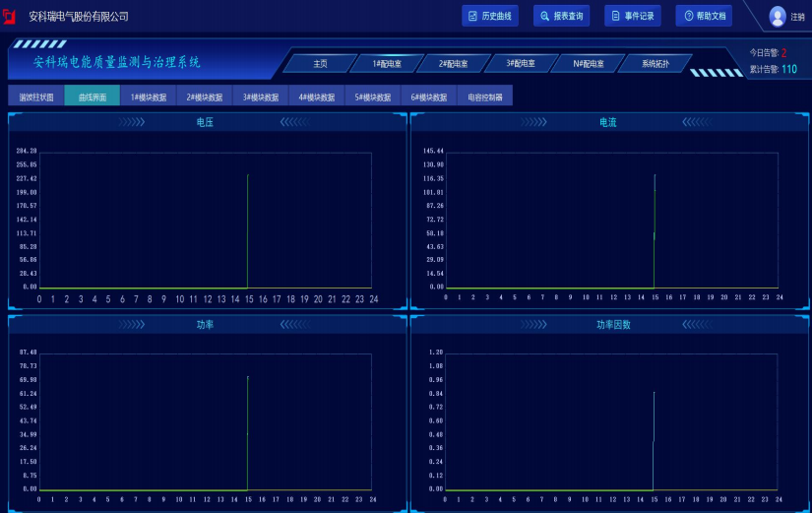Image resolution: width=812 pixels, height=513 pixels.
Task: Open 历史曲线 history curve button
Action: [x=490, y=16]
